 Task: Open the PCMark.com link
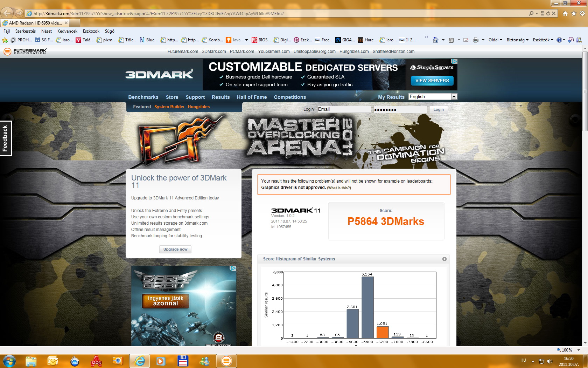[x=242, y=52]
